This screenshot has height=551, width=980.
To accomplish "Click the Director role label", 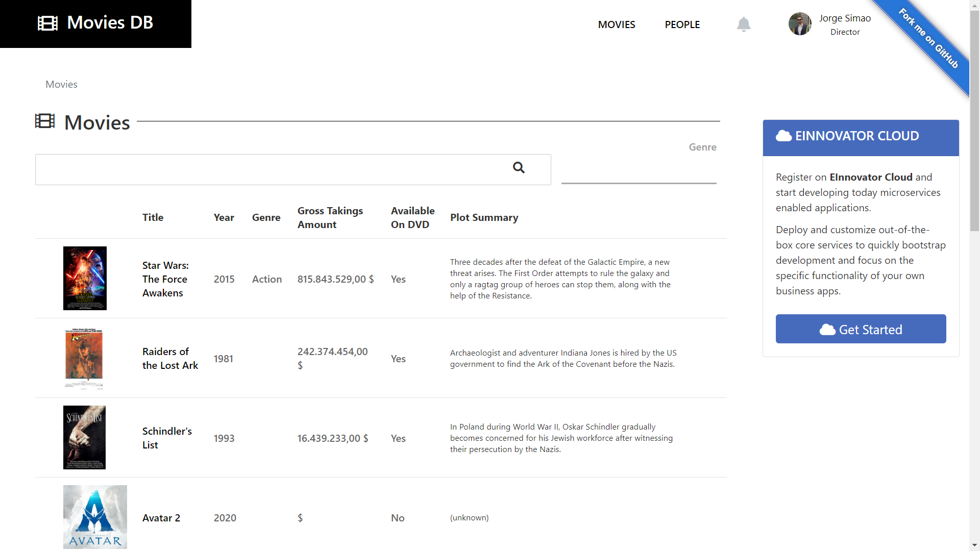I will 845,32.
